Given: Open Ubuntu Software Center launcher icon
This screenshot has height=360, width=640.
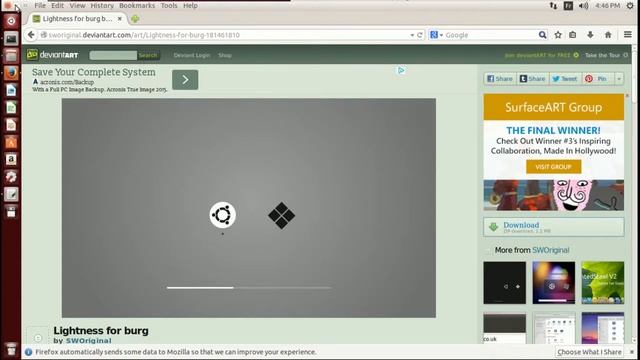Looking at the screenshot, I should pos(11,142).
